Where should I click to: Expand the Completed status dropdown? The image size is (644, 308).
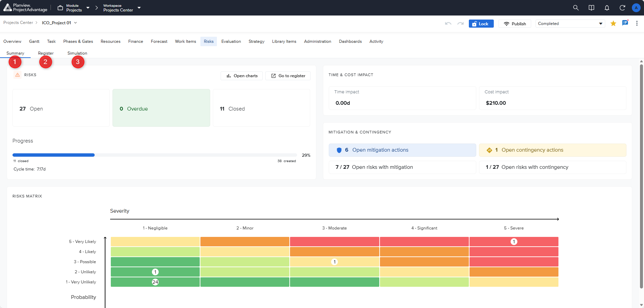click(570, 24)
